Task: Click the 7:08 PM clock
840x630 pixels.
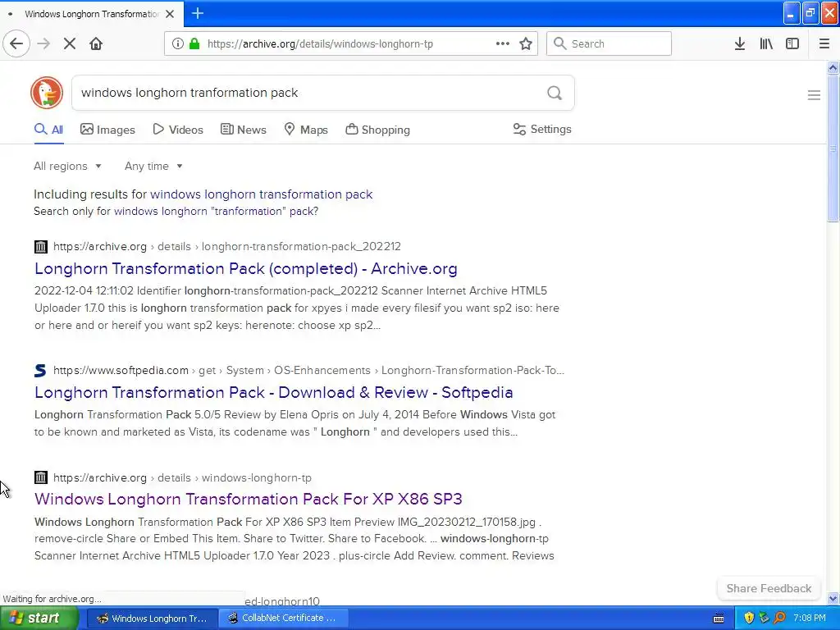Action: click(x=810, y=619)
